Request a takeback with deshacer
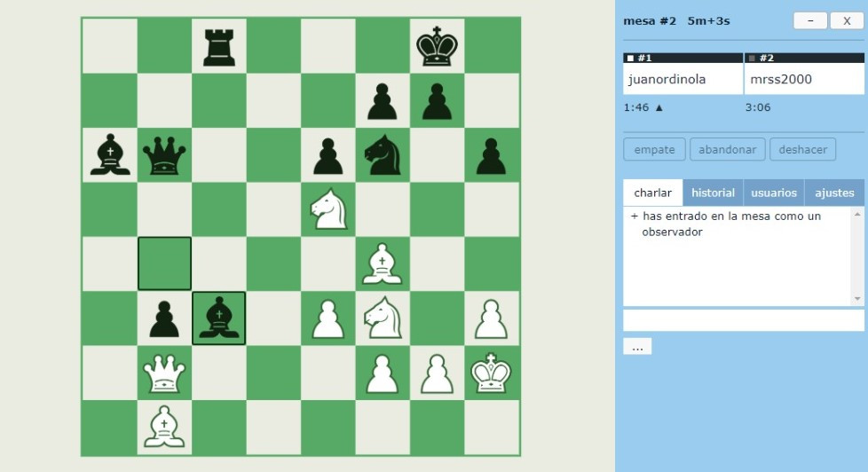Image resolution: width=868 pixels, height=472 pixels. [802, 149]
